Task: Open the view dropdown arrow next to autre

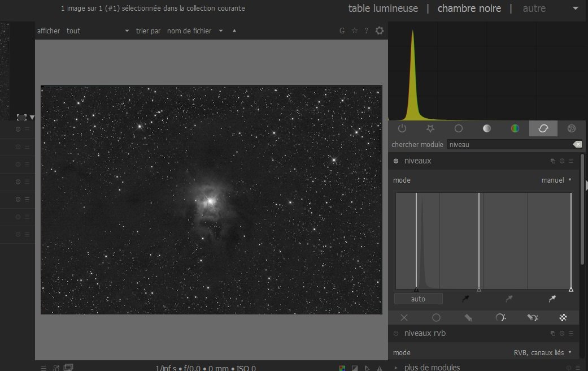Action: click(575, 8)
